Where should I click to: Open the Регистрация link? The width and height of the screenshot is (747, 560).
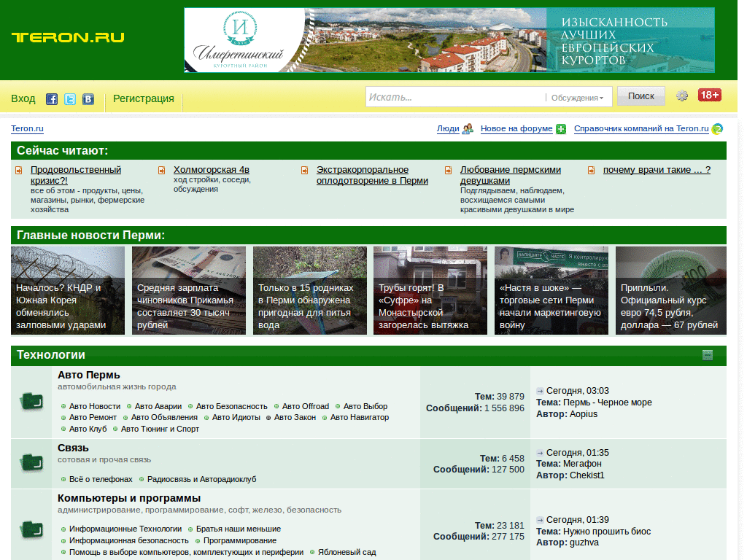(144, 98)
